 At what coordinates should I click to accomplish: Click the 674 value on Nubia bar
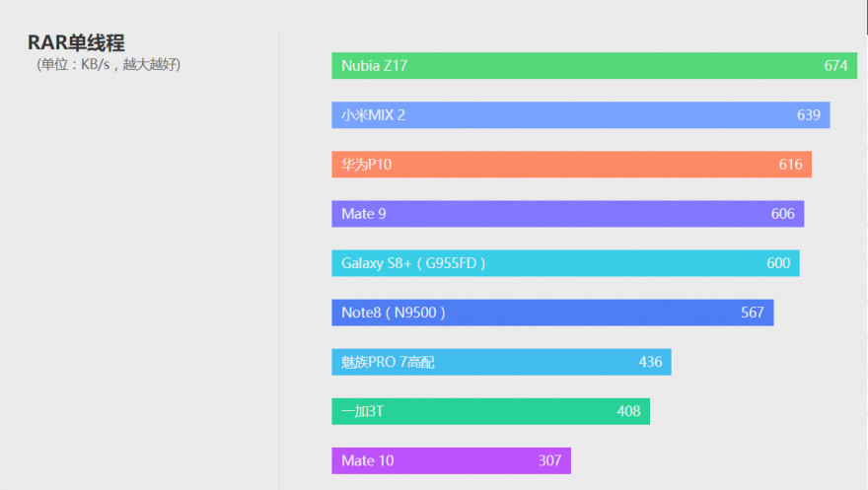pyautogui.click(x=835, y=66)
